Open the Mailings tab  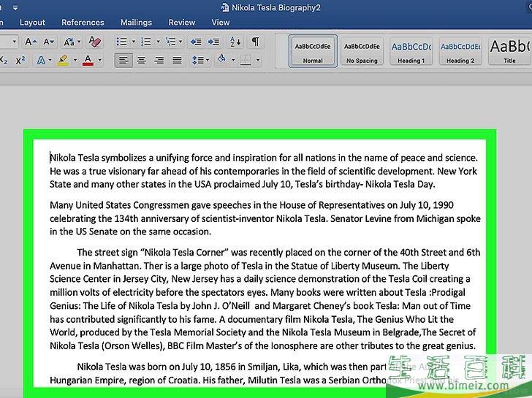pos(136,23)
